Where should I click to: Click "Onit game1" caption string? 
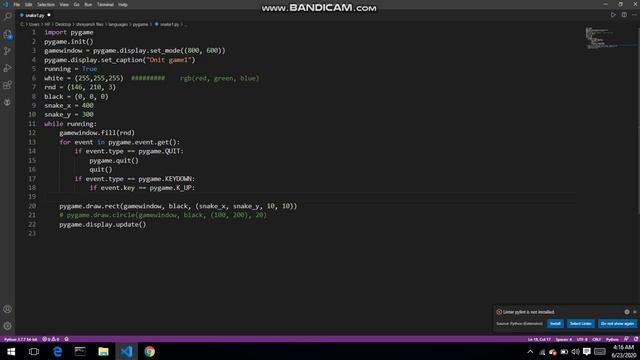coord(169,60)
